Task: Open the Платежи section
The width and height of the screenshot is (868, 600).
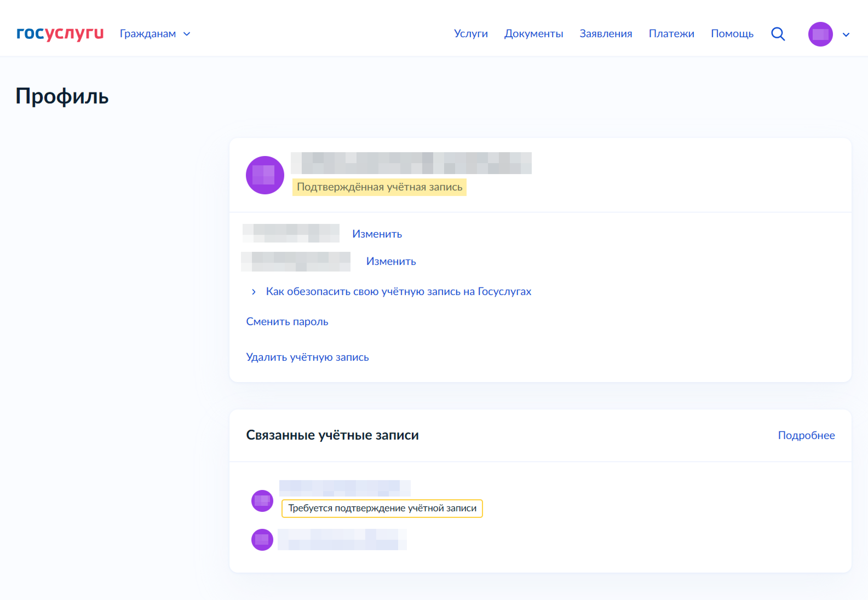Action: click(x=671, y=34)
